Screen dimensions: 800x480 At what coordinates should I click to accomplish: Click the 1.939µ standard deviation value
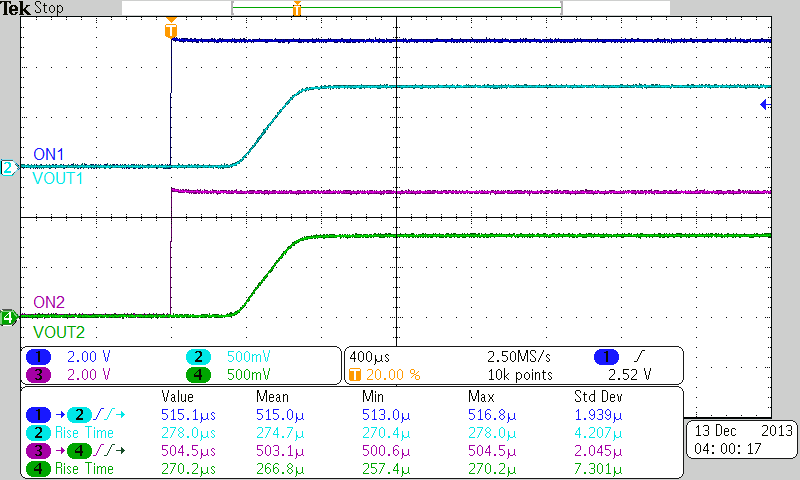click(598, 415)
